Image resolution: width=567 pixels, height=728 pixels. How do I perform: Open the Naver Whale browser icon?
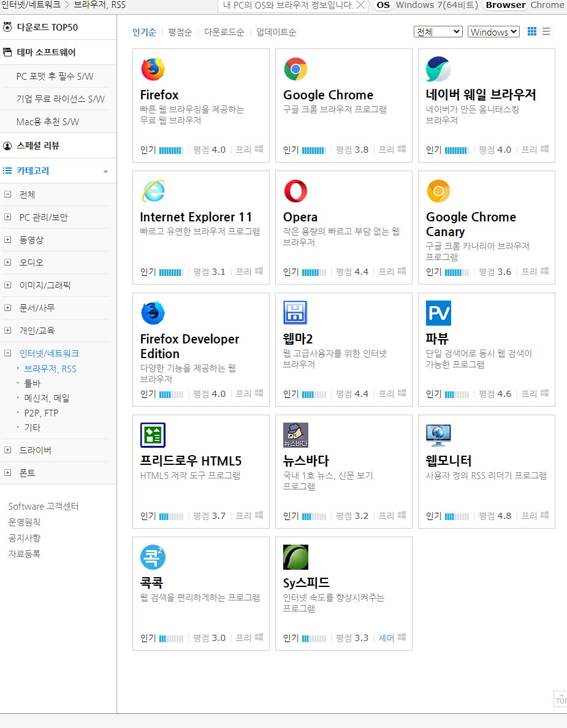[x=438, y=69]
